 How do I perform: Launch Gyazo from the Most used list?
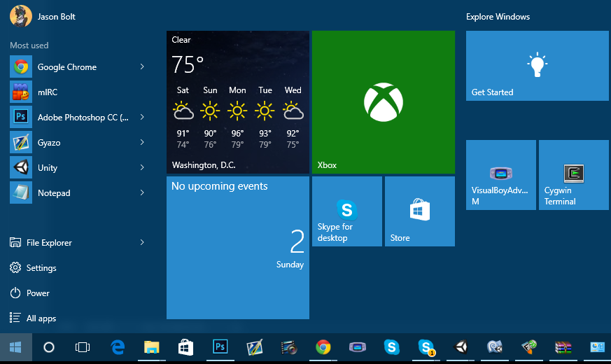[77, 143]
